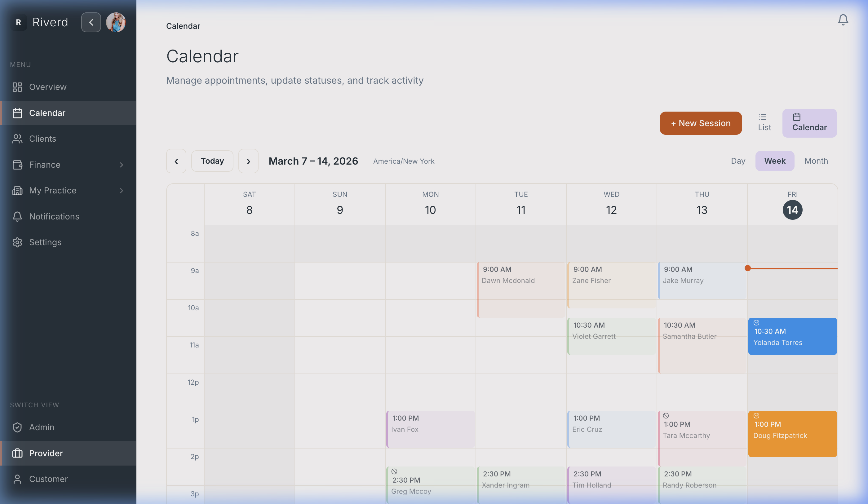Create a new session with the orange button

click(x=701, y=123)
